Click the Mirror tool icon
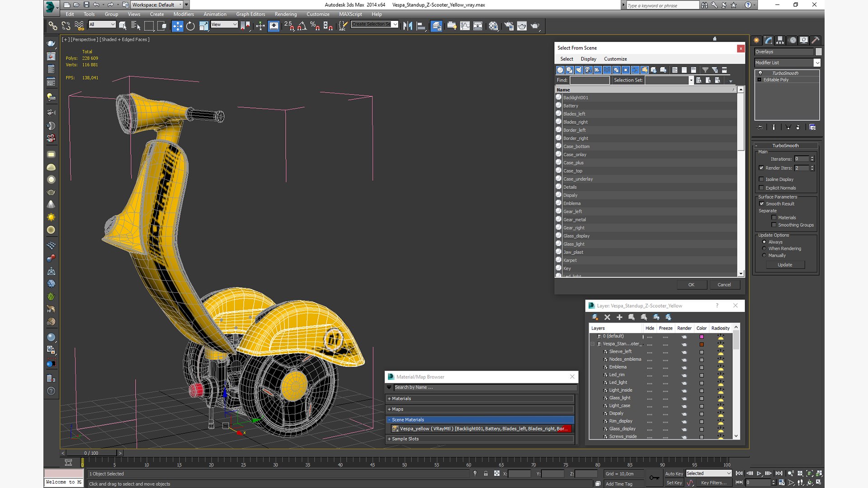The height and width of the screenshot is (488, 868). 408,26
